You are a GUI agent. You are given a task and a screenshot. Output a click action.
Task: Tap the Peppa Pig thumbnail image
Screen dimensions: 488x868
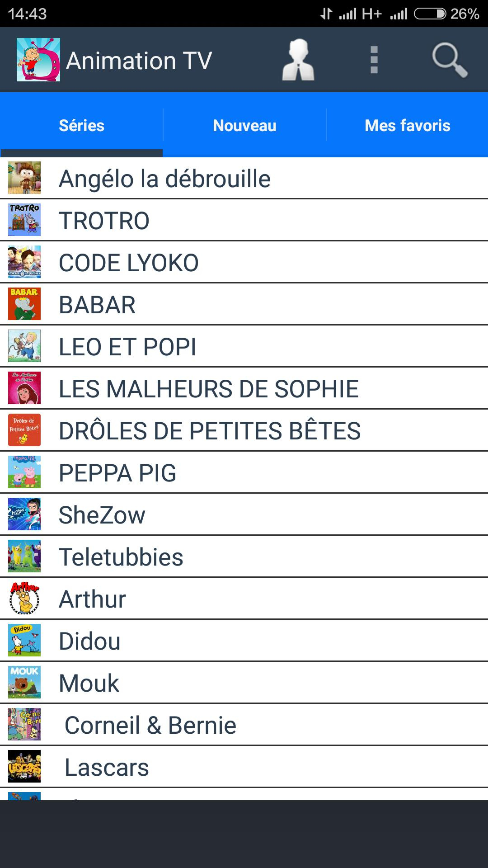pos(24,472)
